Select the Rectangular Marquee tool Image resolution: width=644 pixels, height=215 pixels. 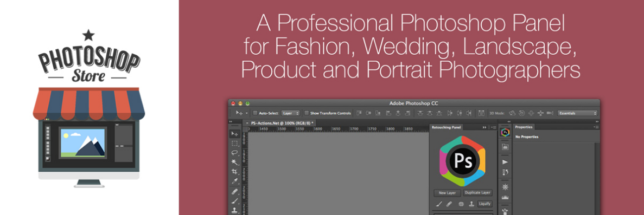pyautogui.click(x=234, y=143)
